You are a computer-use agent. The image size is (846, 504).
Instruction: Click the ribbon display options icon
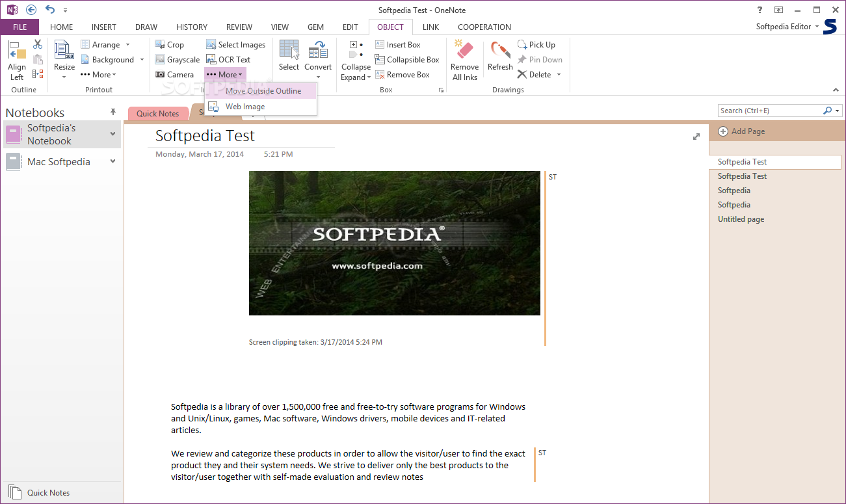778,10
